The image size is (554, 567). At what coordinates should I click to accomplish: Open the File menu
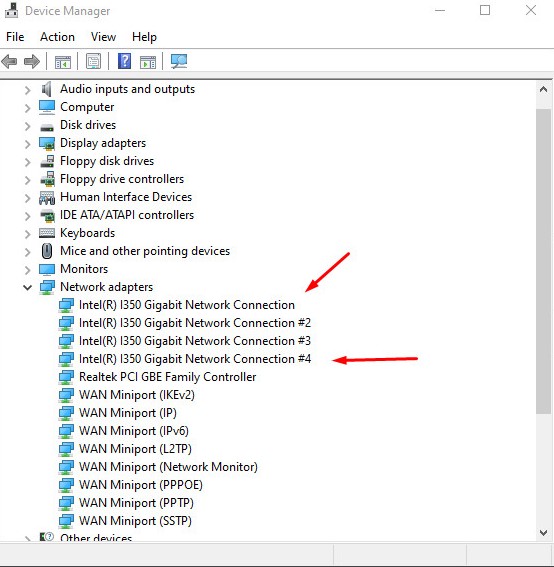point(15,37)
